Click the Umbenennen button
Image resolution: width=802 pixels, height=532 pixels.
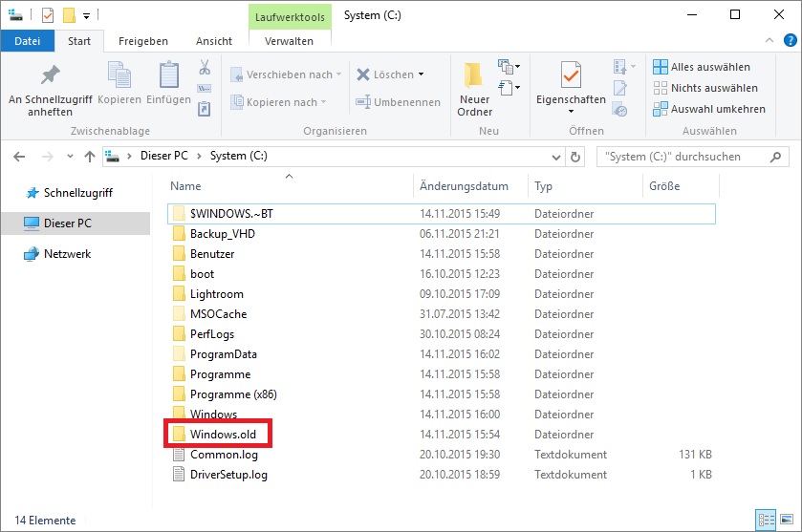398,102
